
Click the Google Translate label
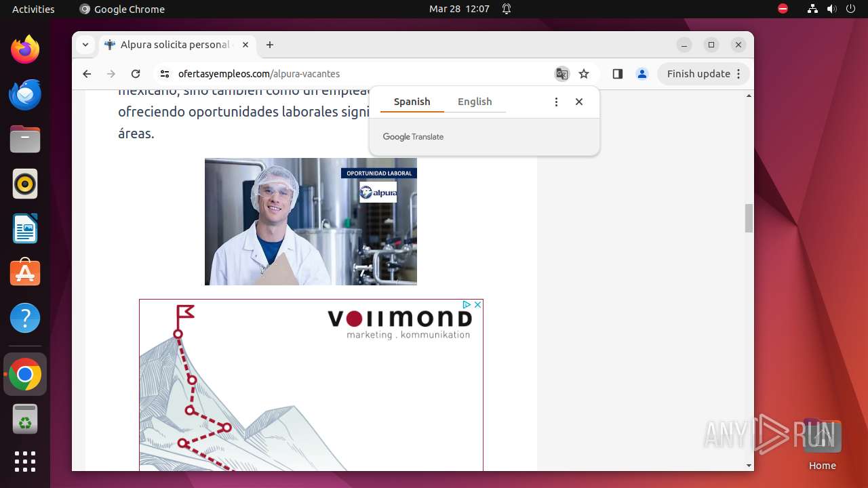(413, 137)
